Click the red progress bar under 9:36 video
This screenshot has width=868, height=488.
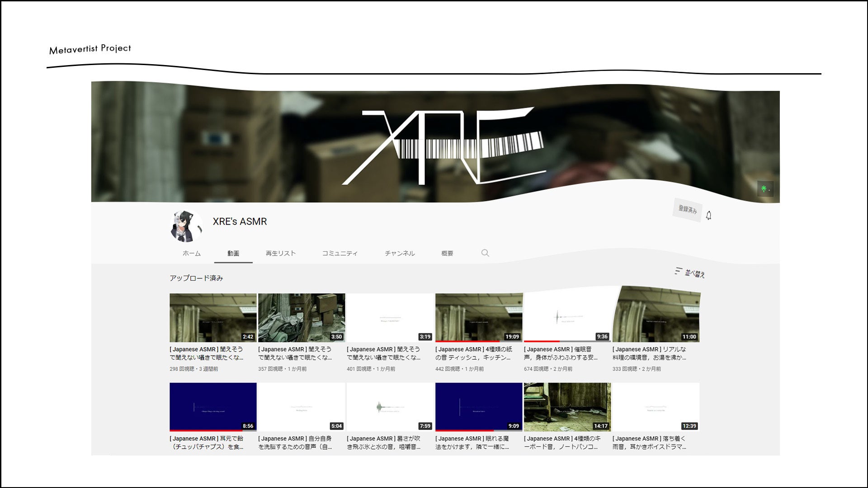542,341
